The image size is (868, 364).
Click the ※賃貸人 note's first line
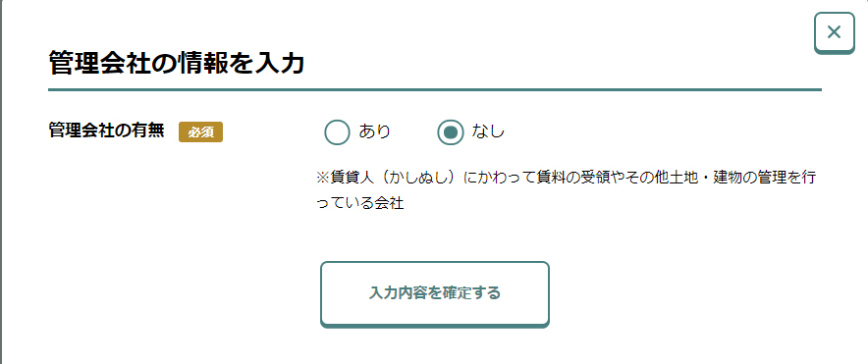click(x=566, y=179)
